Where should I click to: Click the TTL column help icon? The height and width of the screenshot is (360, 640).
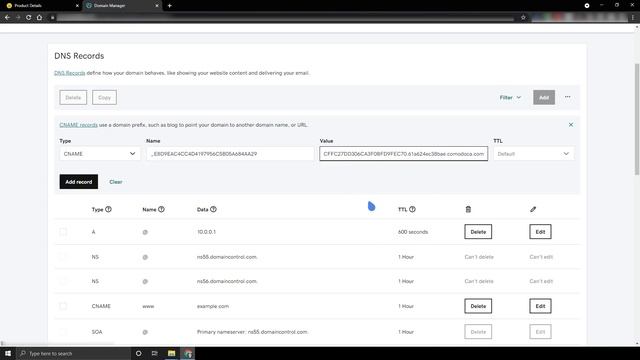pos(412,209)
